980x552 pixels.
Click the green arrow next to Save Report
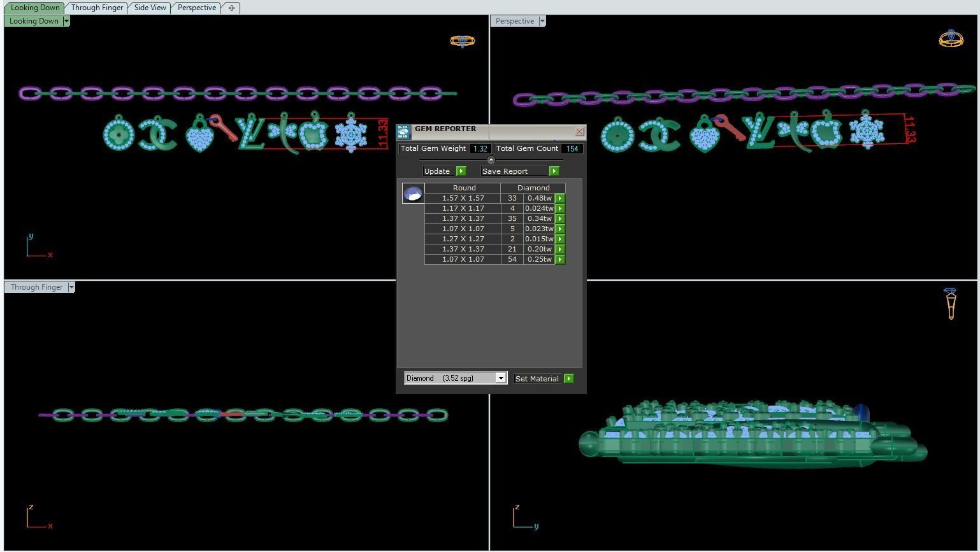tap(554, 171)
